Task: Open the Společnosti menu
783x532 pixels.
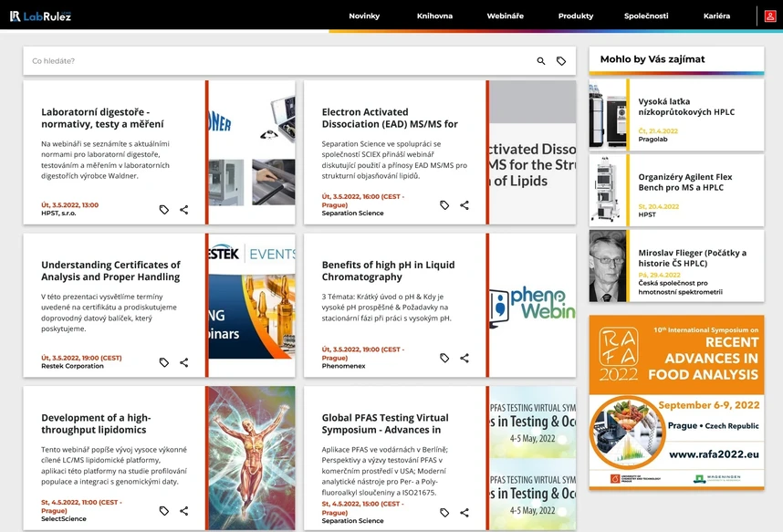Action: tap(646, 16)
